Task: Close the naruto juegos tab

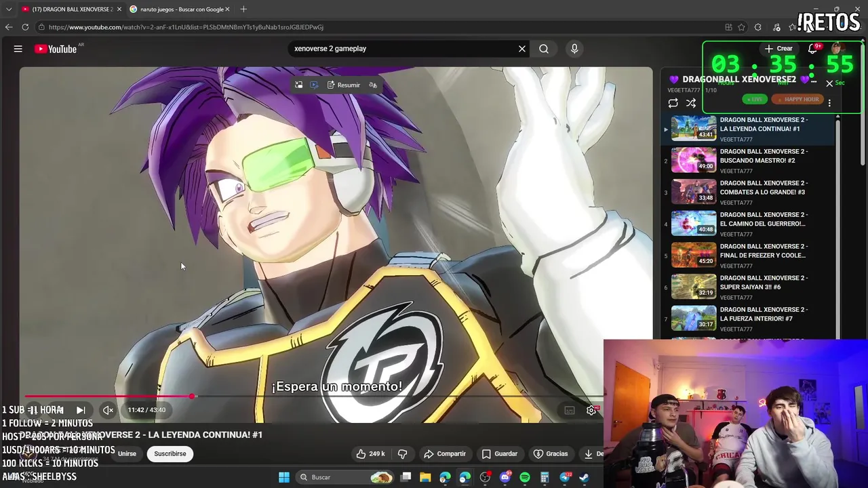Action: point(227,9)
